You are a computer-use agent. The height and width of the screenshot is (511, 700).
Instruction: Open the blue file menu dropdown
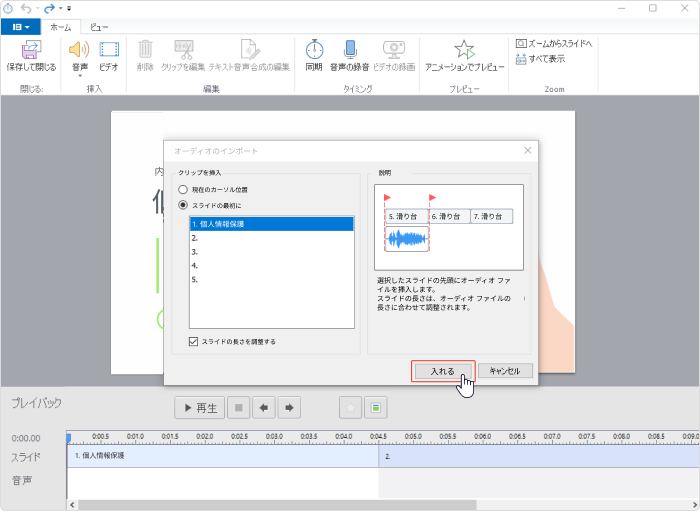[x=20, y=27]
